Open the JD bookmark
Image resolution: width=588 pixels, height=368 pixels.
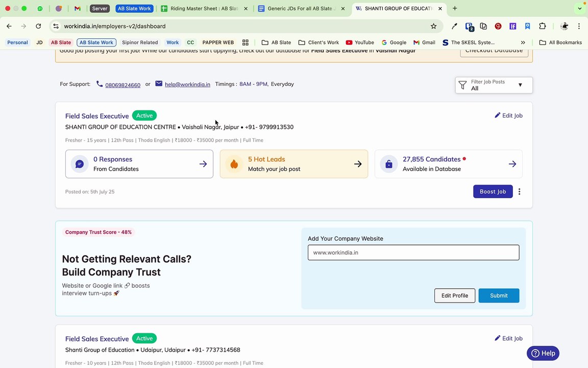(39, 42)
